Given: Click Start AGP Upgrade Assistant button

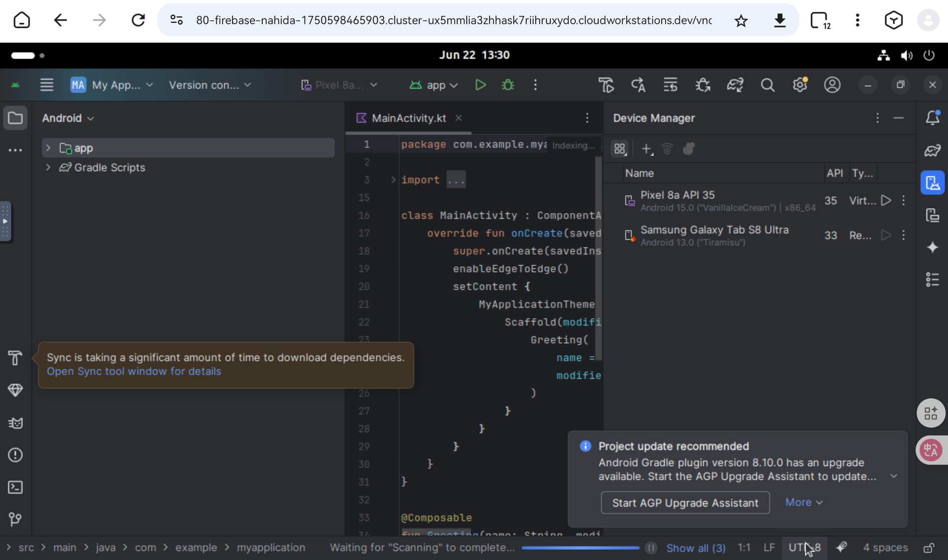Looking at the screenshot, I should point(685,503).
